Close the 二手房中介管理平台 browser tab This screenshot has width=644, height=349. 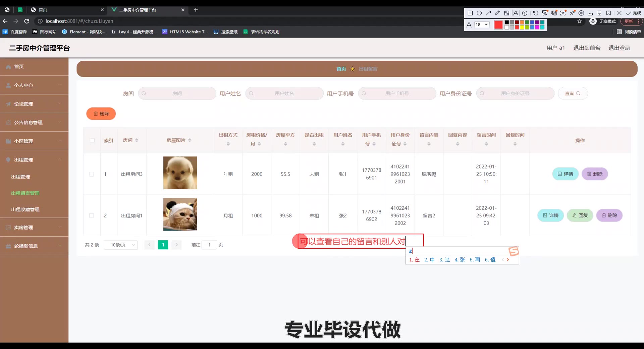point(183,10)
